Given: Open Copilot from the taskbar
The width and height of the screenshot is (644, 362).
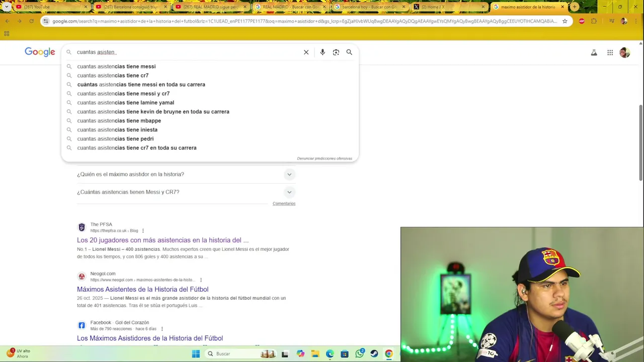Looking at the screenshot, I should coord(300,353).
